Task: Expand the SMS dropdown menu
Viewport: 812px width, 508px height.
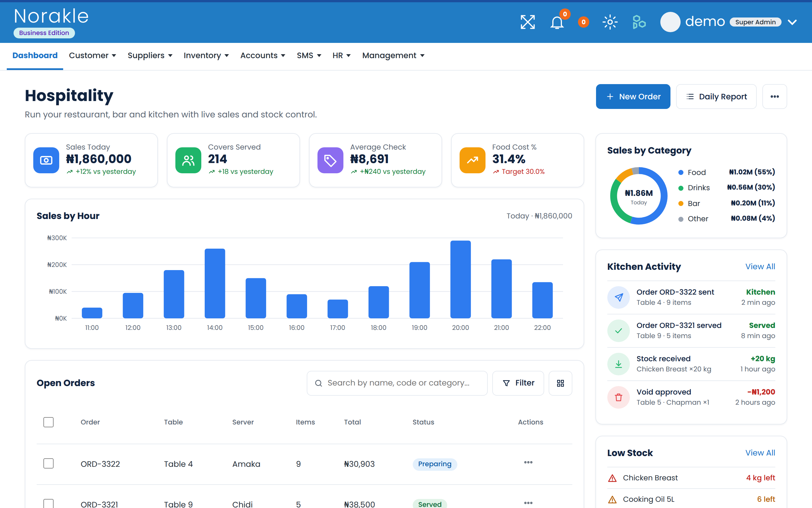Action: pos(309,55)
